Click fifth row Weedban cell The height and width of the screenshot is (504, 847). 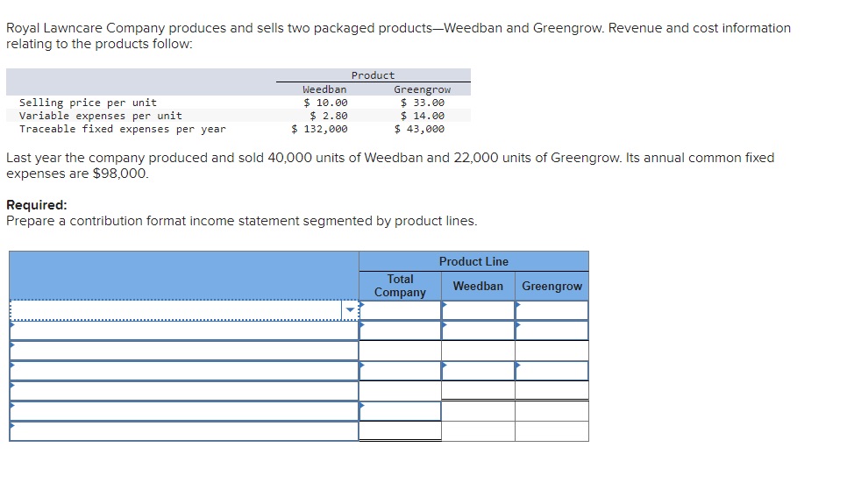(478, 391)
